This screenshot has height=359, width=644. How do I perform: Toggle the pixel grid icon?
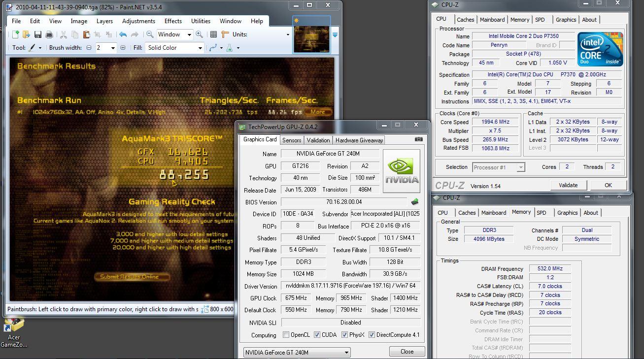point(213,34)
